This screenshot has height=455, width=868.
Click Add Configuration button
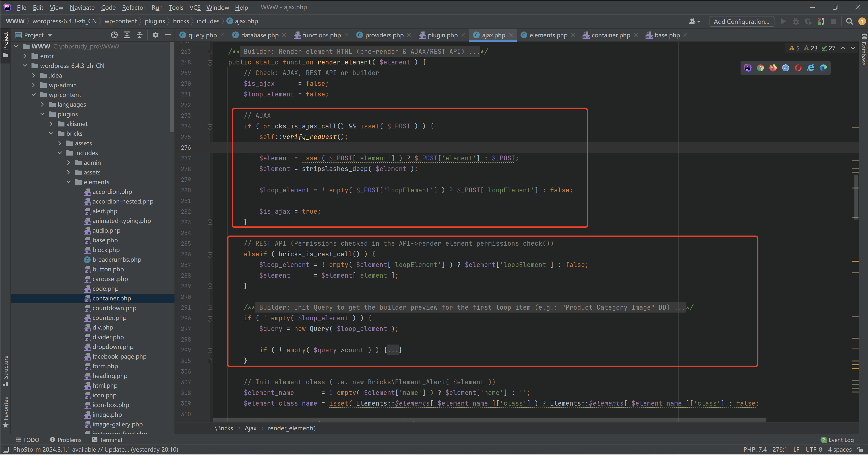coord(741,21)
